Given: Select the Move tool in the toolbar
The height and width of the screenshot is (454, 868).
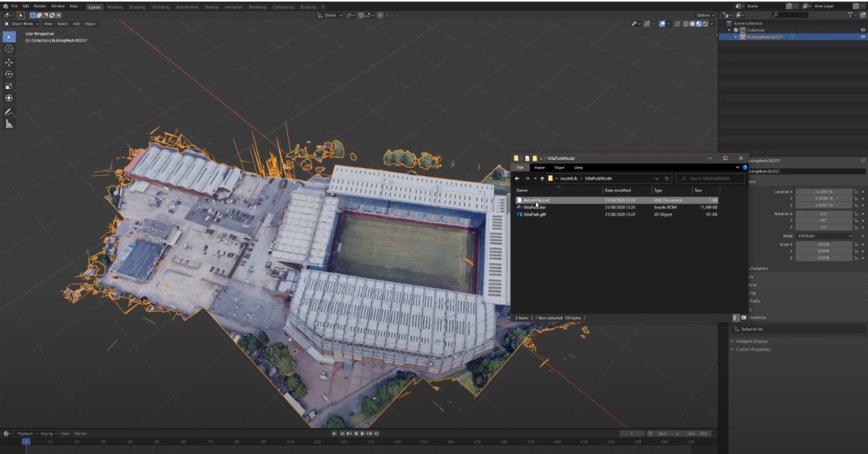Looking at the screenshot, I should point(9,62).
